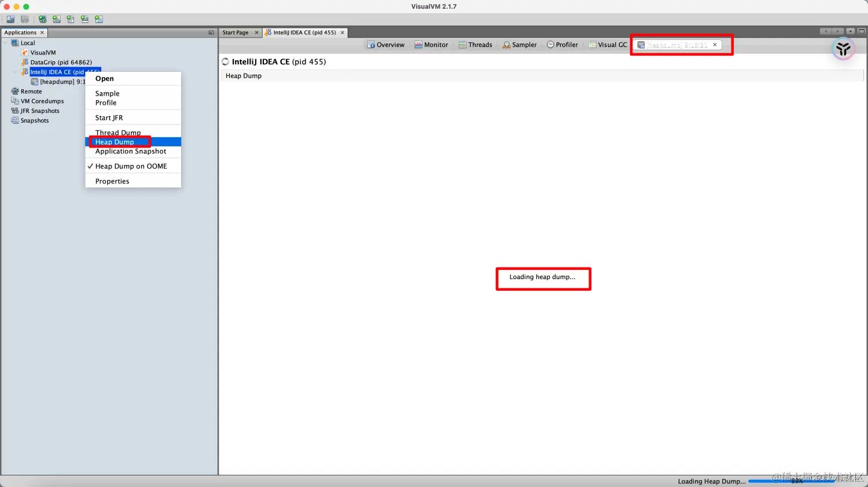This screenshot has width=868, height=487.
Task: Select VM Coredumps tree entry
Action: pyautogui.click(x=42, y=101)
